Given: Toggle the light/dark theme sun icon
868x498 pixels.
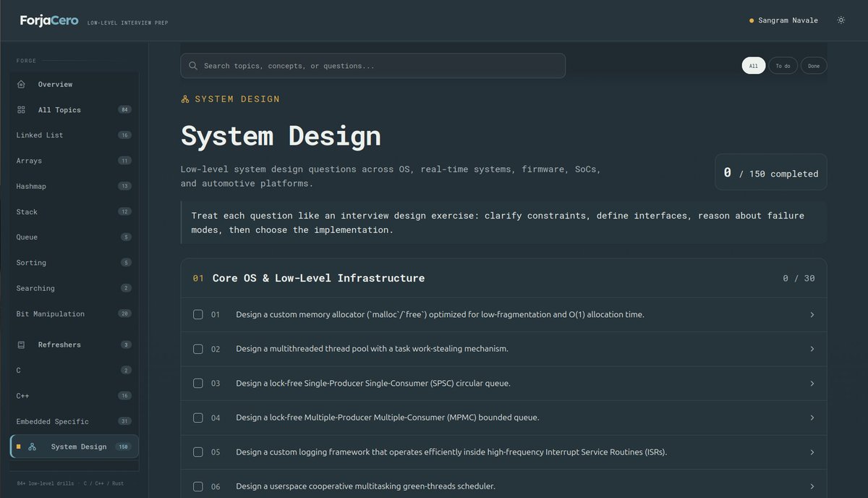Looking at the screenshot, I should [x=841, y=20].
